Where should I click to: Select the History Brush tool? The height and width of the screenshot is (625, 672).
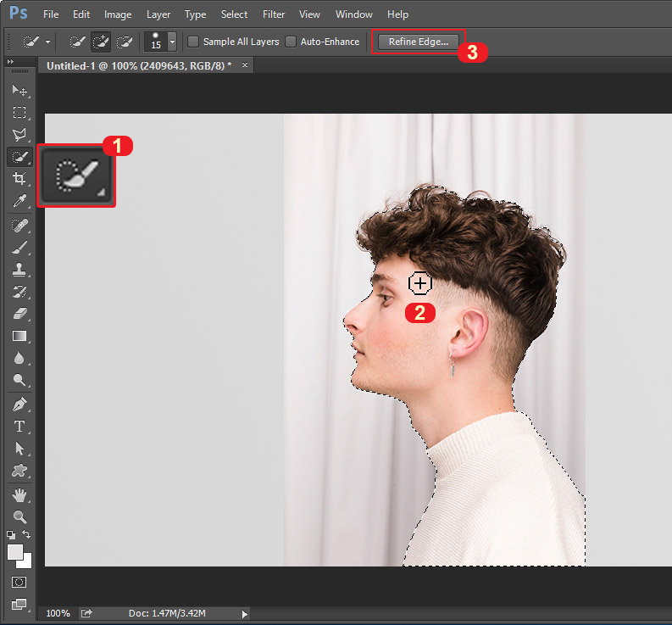coord(19,292)
